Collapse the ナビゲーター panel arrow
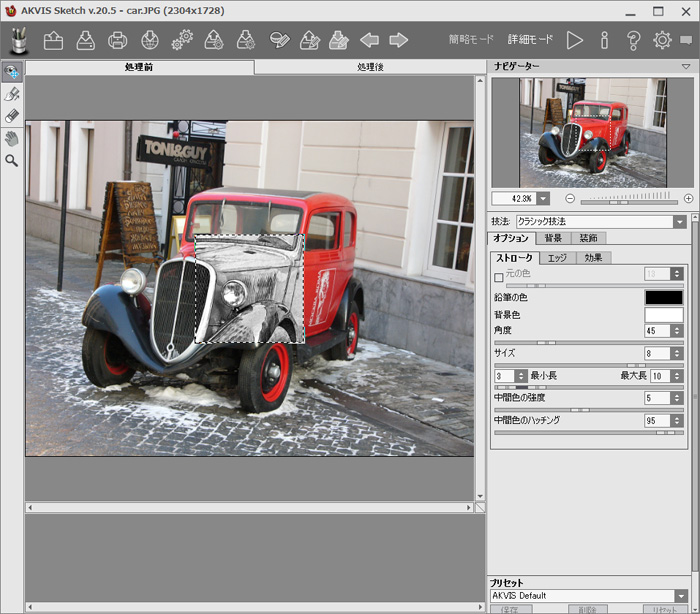The height and width of the screenshot is (614, 700). click(x=686, y=67)
